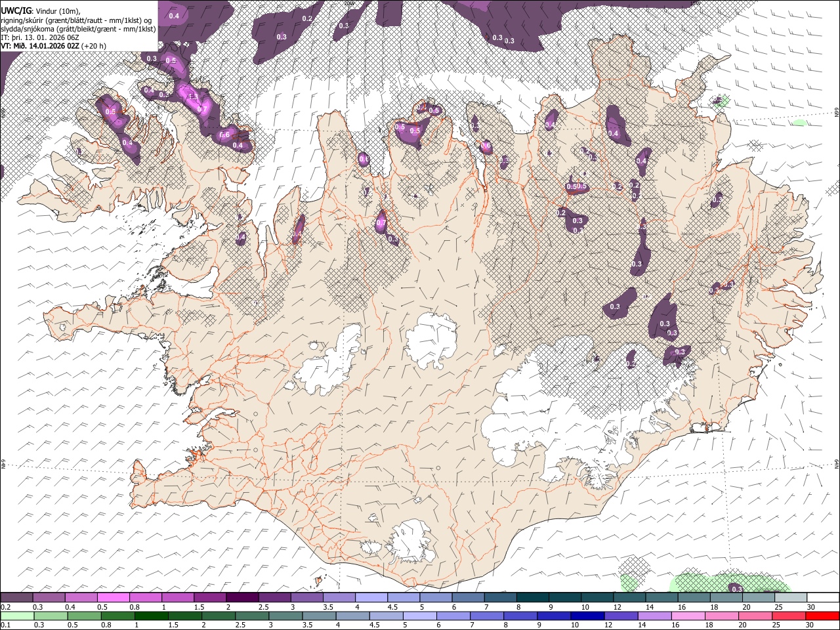The image size is (840, 630).
Task: Click the Mýrdalsjökull glacier near the south coast
Action: (412, 541)
